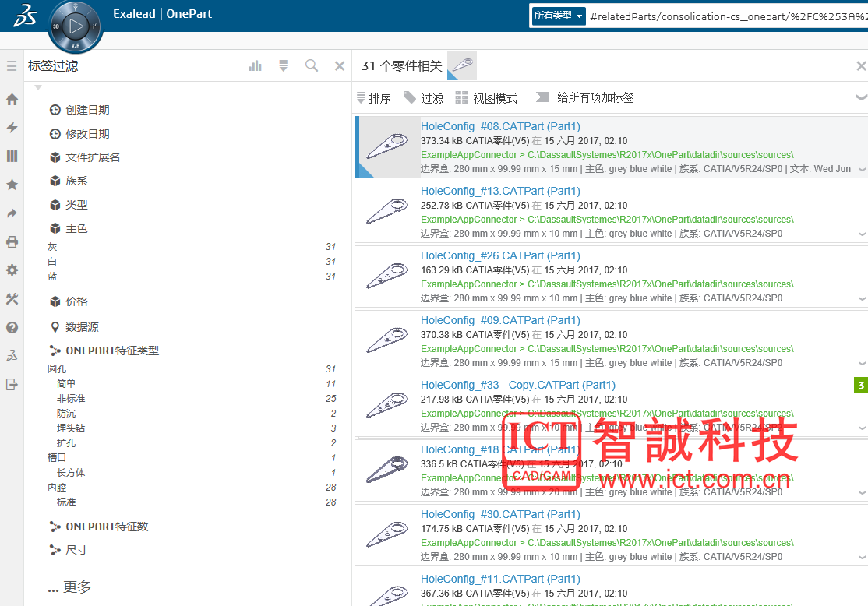868x606 pixels.
Task: Click the share arrow sidebar icon
Action: 12,213
